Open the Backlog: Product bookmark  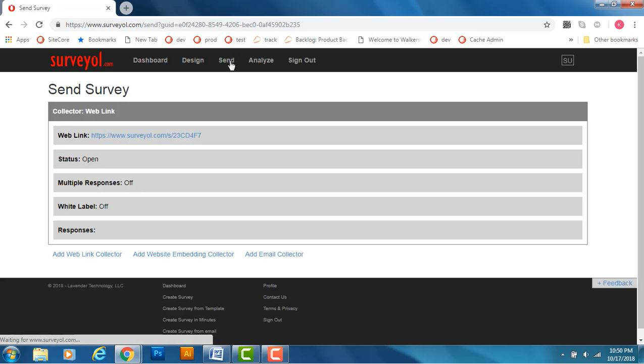point(316,40)
